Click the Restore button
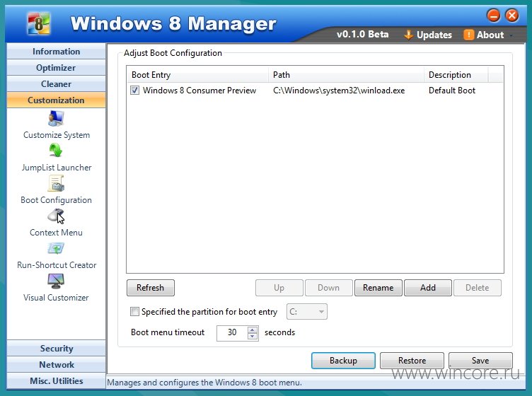Viewport: 532px width, 396px height. point(412,361)
